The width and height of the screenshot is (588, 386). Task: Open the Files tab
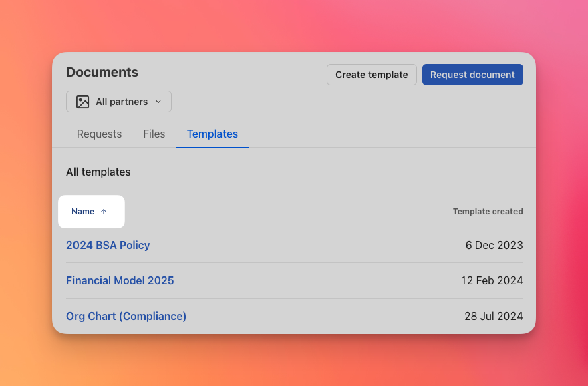click(154, 134)
